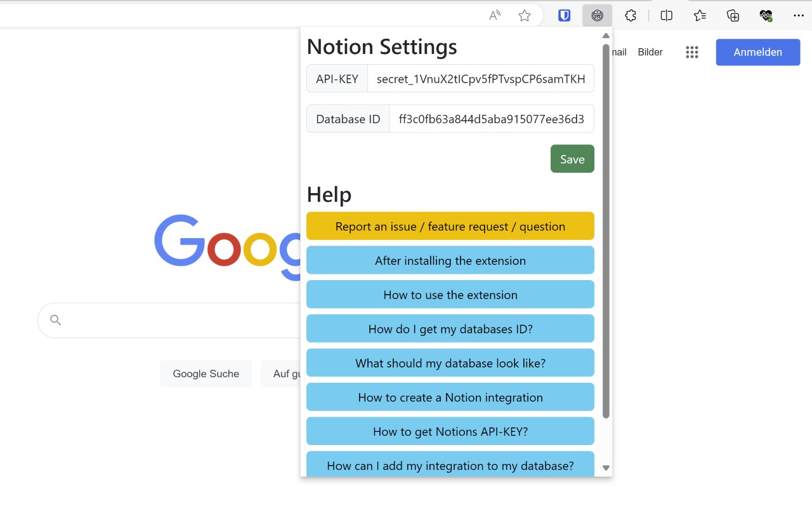Click the 'Notion Settings' heading
Screen dimensions: 812x508
coord(382,46)
